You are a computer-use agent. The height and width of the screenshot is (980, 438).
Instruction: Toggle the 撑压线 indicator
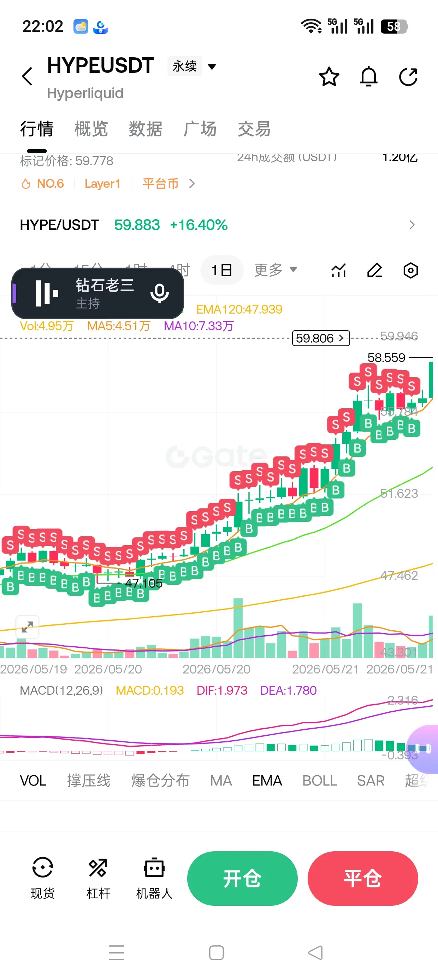89,781
